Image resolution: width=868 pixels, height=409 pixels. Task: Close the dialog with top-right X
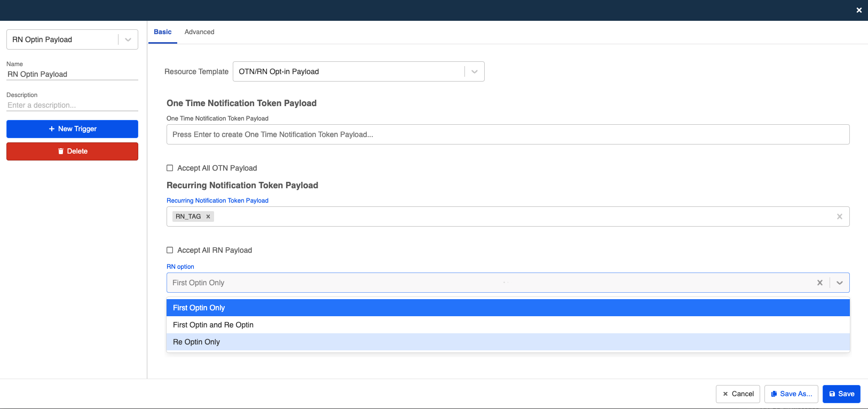click(858, 10)
